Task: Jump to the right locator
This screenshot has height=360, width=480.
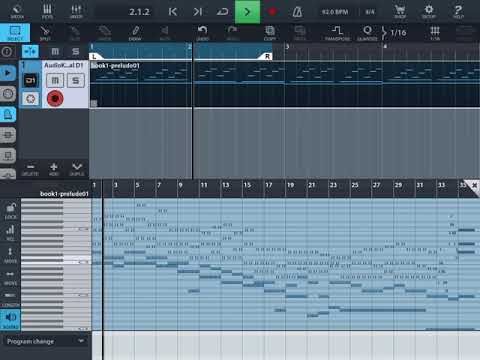Action: [x=197, y=12]
